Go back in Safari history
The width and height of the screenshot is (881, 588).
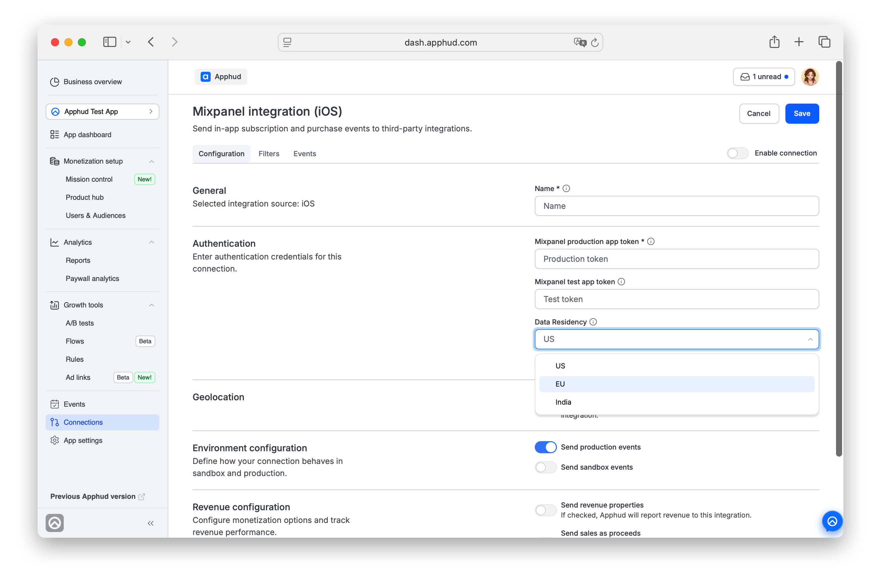151,42
